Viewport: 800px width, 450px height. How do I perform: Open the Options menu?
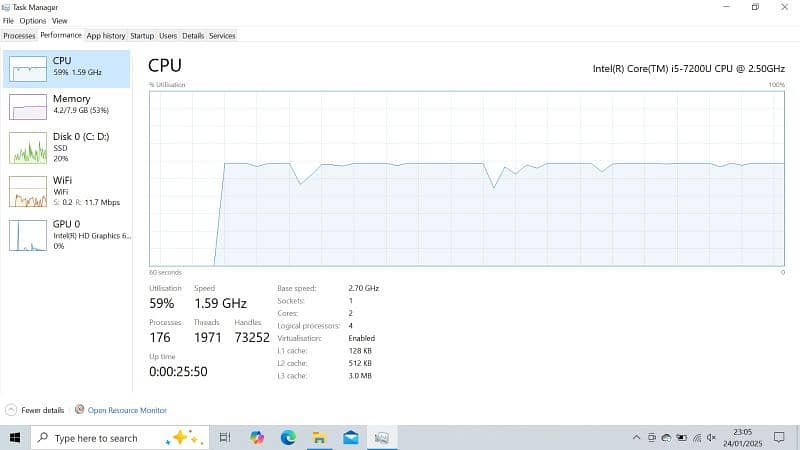coord(32,20)
